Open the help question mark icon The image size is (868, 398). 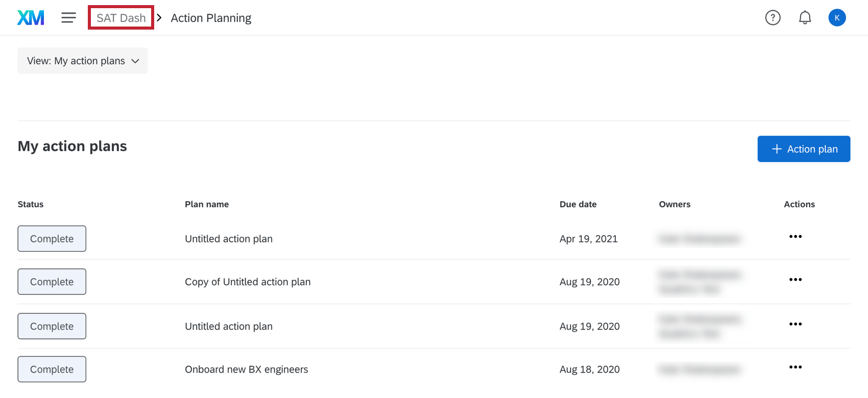[x=773, y=18]
